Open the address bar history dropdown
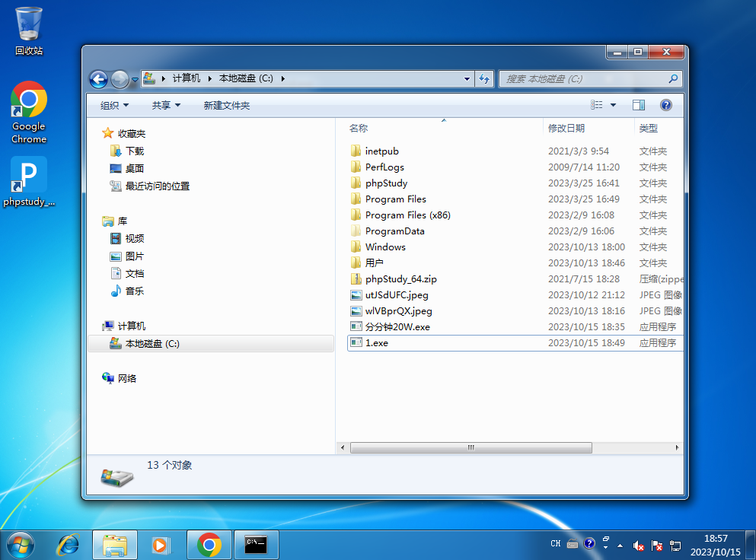This screenshot has width=756, height=560. (467, 78)
